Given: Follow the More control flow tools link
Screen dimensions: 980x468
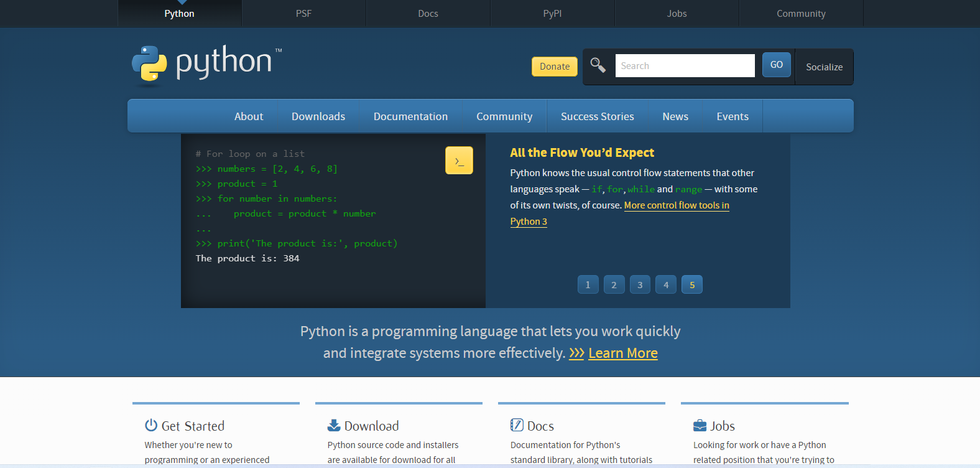Looking at the screenshot, I should 677,205.
